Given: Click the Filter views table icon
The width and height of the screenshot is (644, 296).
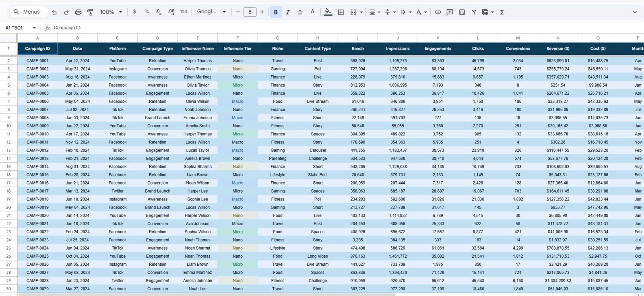Looking at the screenshot, I should [x=485, y=12].
